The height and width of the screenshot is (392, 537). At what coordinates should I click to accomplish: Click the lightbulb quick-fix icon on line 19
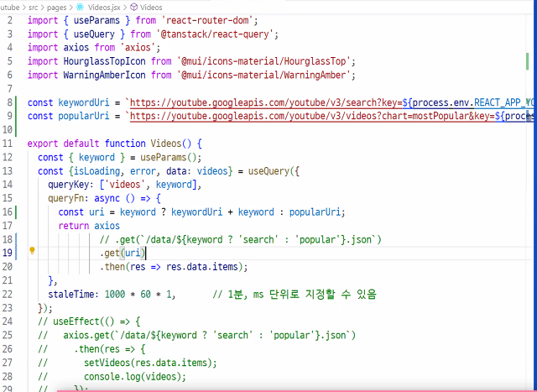click(32, 251)
